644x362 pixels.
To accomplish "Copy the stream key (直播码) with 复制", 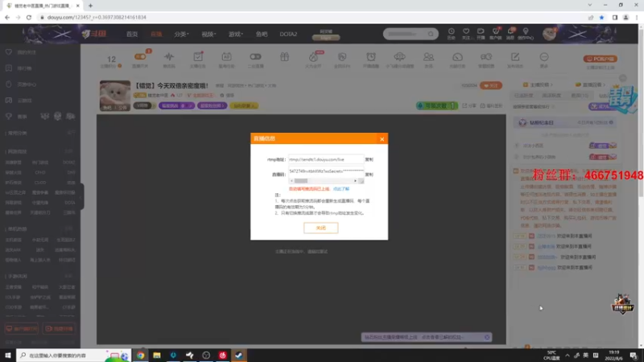I will (369, 175).
